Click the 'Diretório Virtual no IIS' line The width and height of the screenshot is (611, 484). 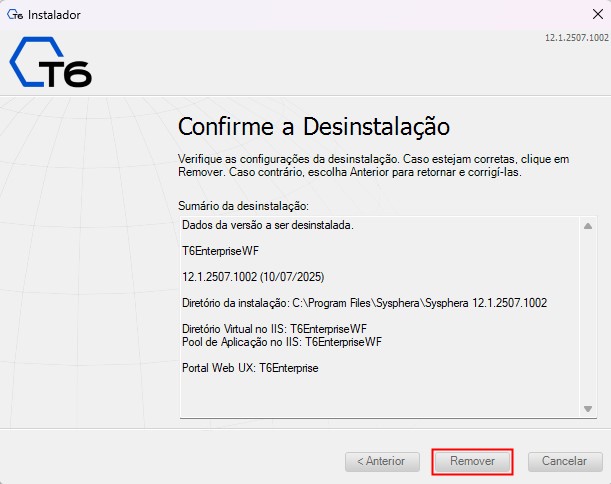click(x=274, y=329)
